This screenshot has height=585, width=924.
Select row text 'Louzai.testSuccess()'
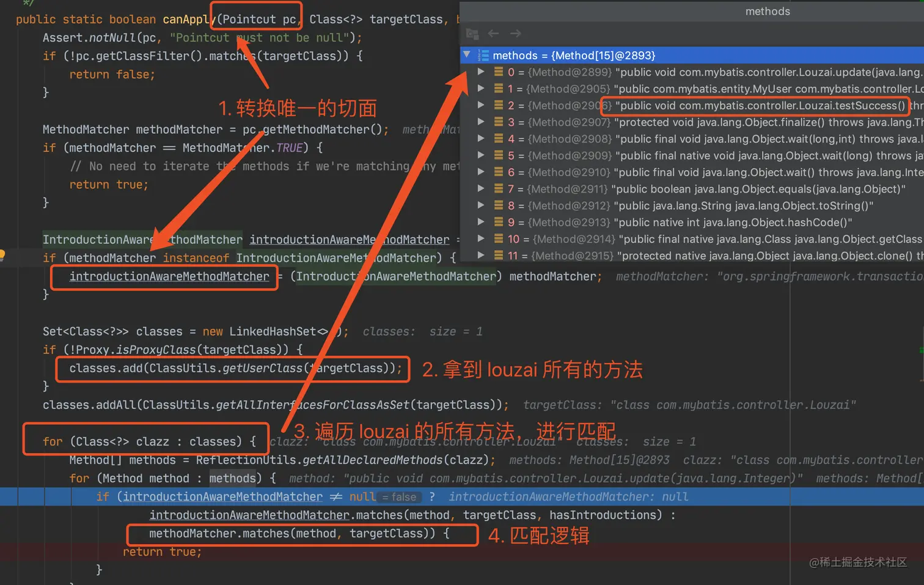[853, 106]
